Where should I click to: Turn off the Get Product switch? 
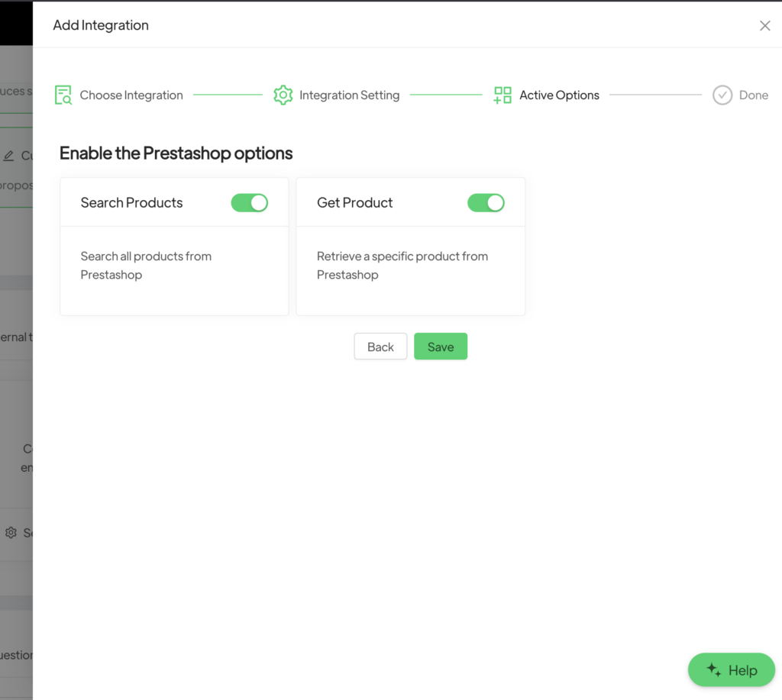[x=486, y=202]
